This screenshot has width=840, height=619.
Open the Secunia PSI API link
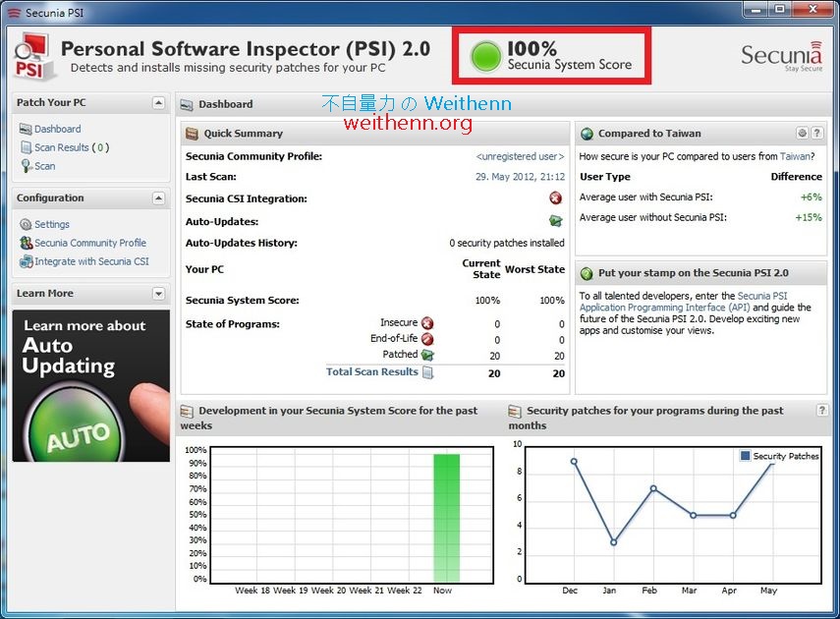(683, 302)
